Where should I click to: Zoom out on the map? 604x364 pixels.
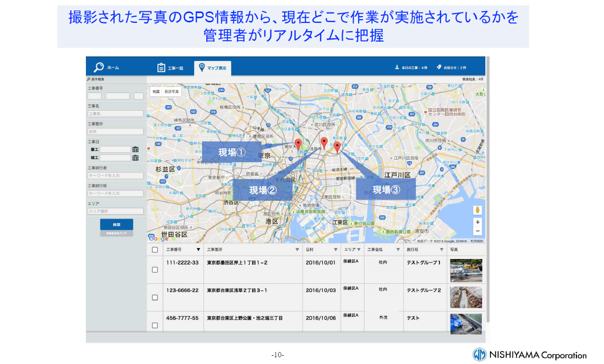tap(477, 231)
